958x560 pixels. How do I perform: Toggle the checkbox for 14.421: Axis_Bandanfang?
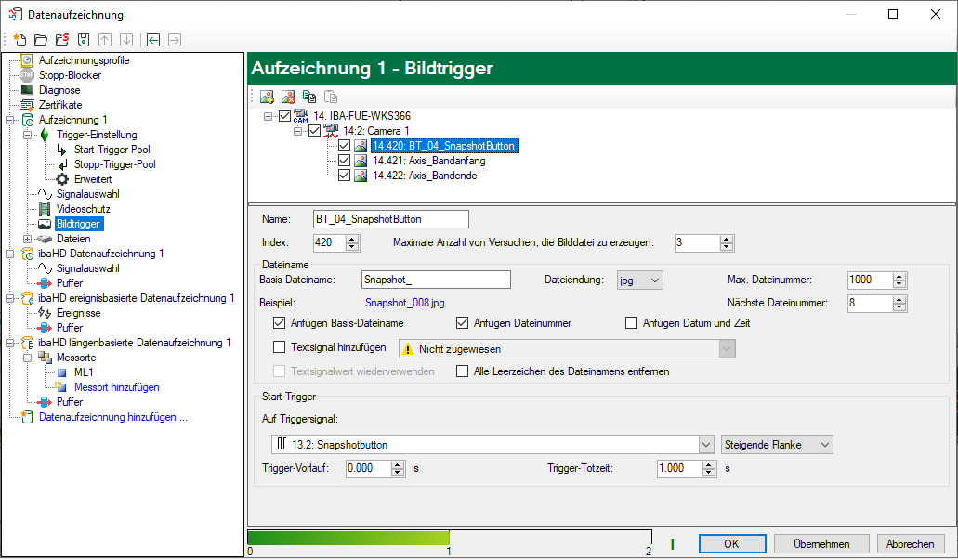[345, 161]
